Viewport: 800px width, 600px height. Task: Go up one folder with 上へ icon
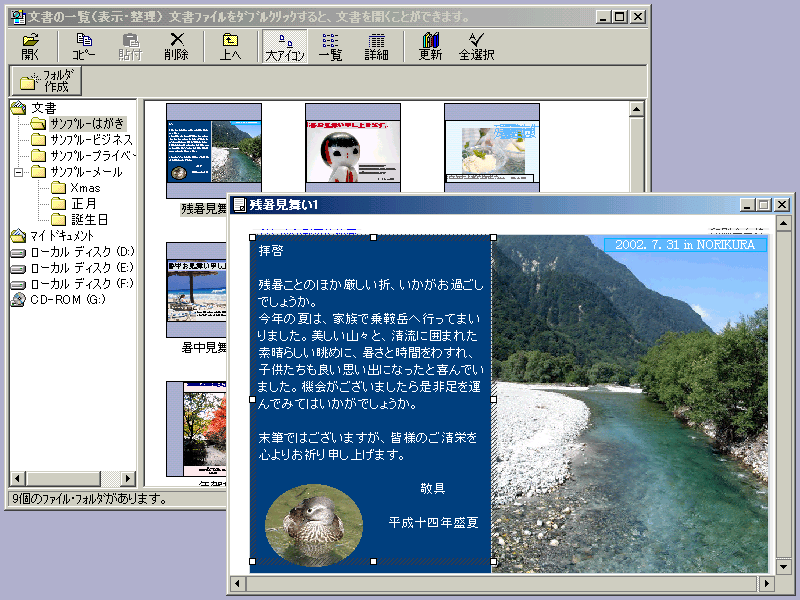[230, 46]
